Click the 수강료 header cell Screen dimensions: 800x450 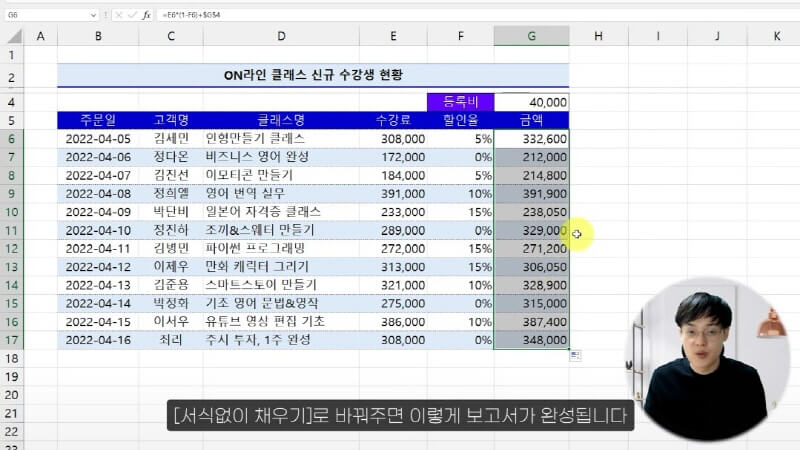tap(393, 120)
